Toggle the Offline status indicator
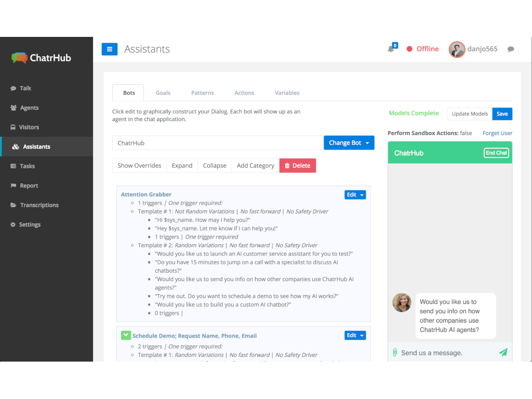This screenshot has height=399, width=532. click(422, 49)
